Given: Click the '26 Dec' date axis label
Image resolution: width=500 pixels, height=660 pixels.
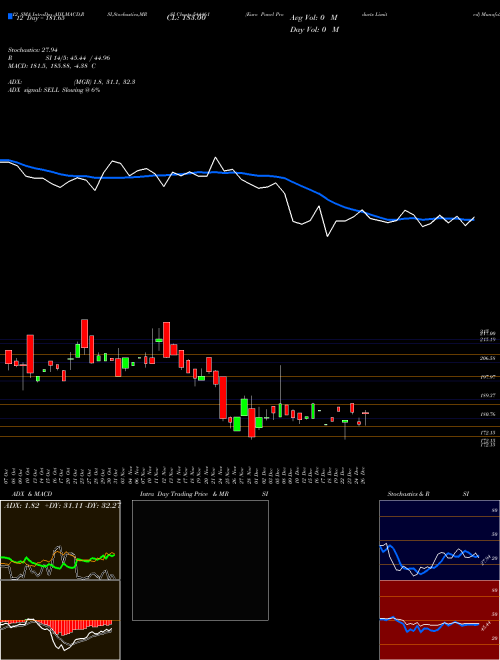Looking at the screenshot, I should coord(362,474).
